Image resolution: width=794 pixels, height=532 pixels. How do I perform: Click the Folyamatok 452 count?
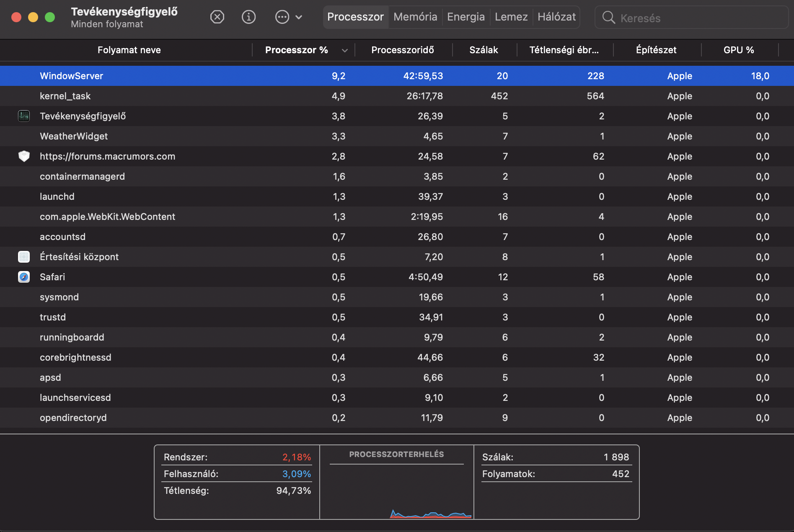pos(621,474)
